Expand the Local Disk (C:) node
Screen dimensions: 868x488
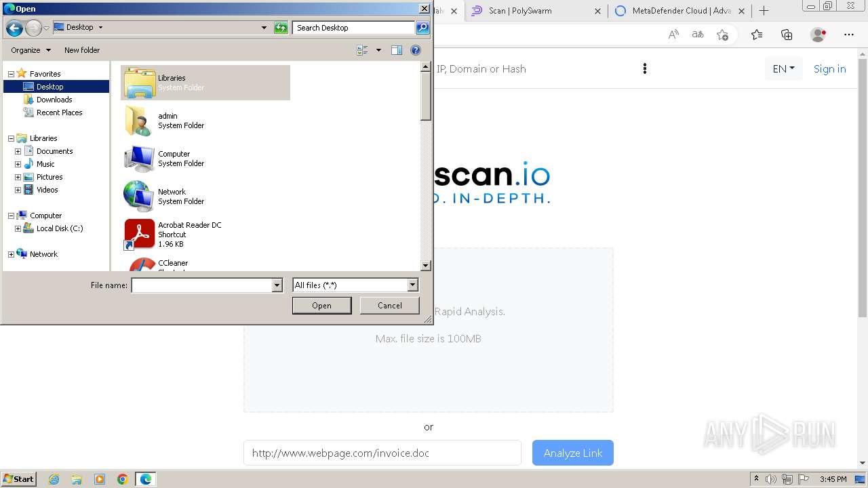click(18, 228)
